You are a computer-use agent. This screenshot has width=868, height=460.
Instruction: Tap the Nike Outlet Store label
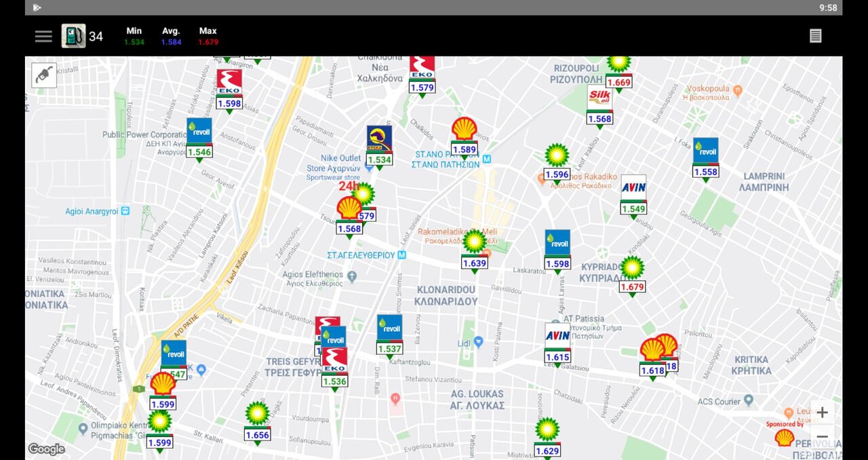[333, 168]
